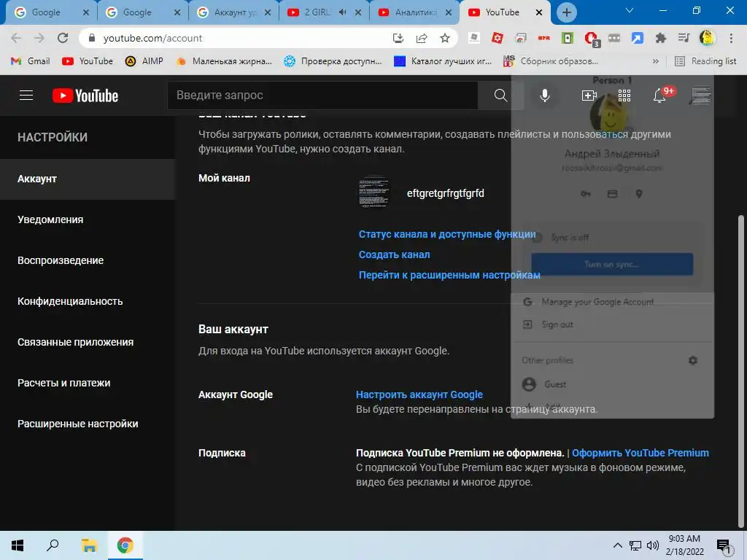
Task: Open the Reading list
Action: pyautogui.click(x=705, y=61)
